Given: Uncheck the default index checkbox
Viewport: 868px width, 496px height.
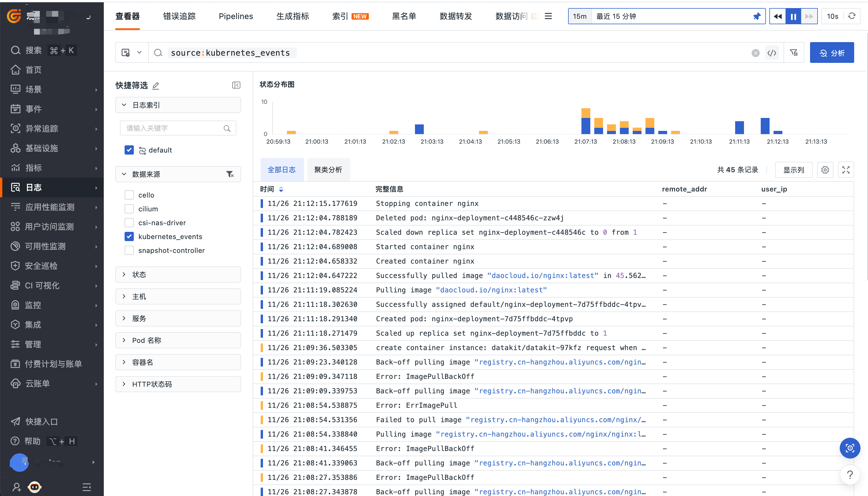Looking at the screenshot, I should pos(129,150).
